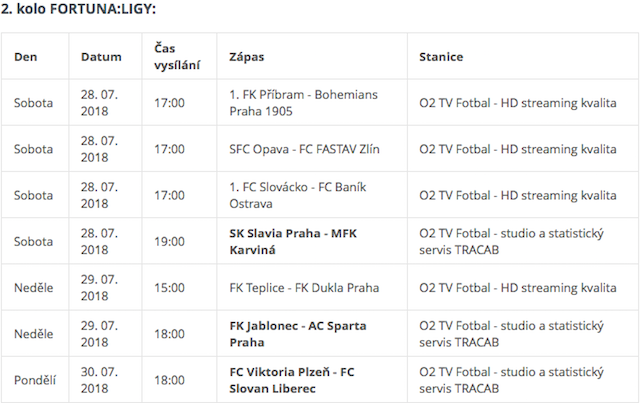640x403 pixels.
Task: Click the 'Zápas' column header
Action: click(247, 57)
